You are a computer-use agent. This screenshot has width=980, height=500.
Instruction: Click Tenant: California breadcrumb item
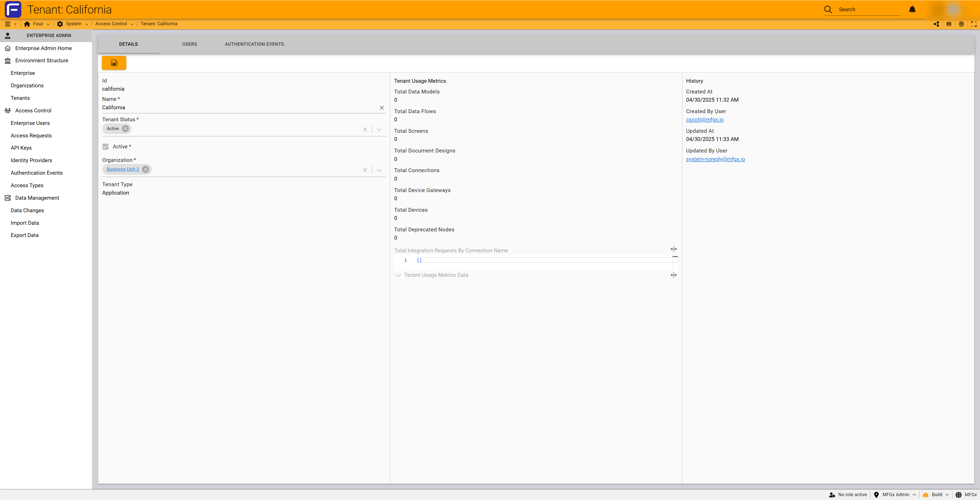click(x=159, y=24)
